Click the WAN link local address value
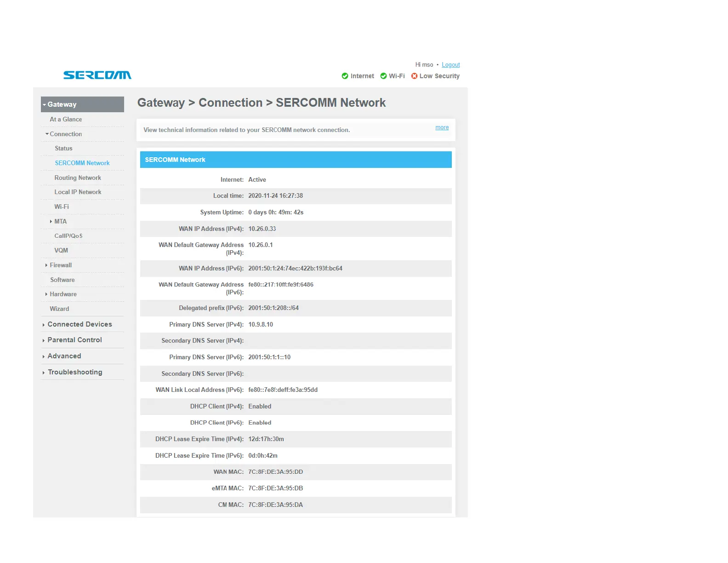Screen dimensions: 728x563 click(283, 390)
